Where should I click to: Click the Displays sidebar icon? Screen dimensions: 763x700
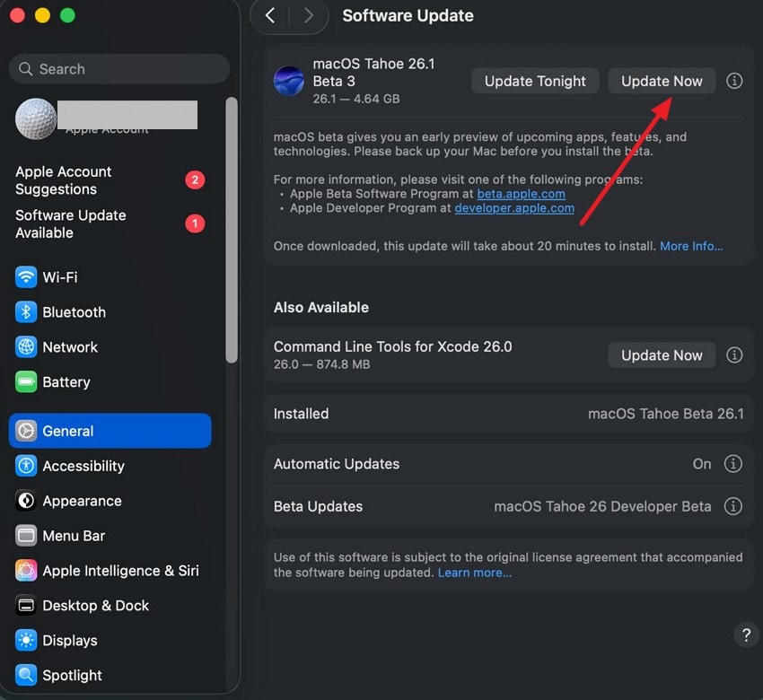pos(26,641)
